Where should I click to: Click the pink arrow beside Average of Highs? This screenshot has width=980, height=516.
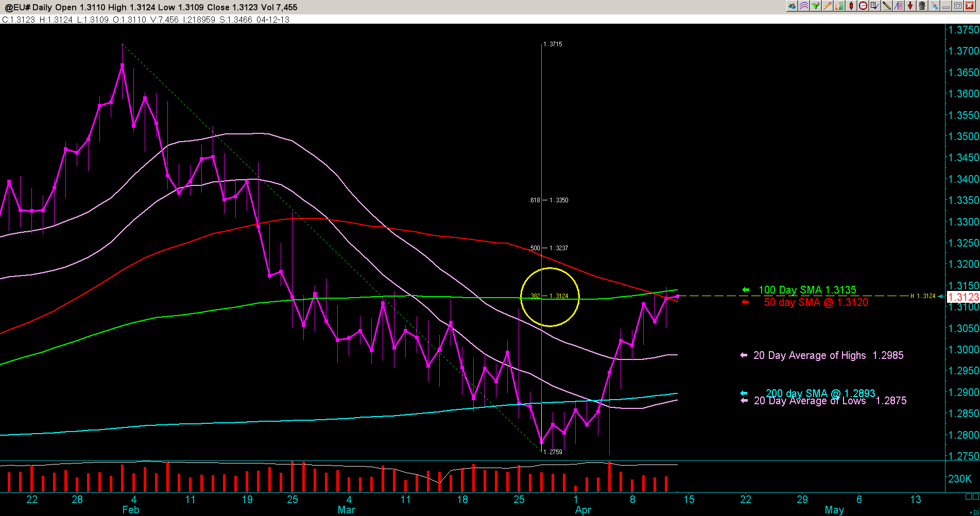point(744,355)
